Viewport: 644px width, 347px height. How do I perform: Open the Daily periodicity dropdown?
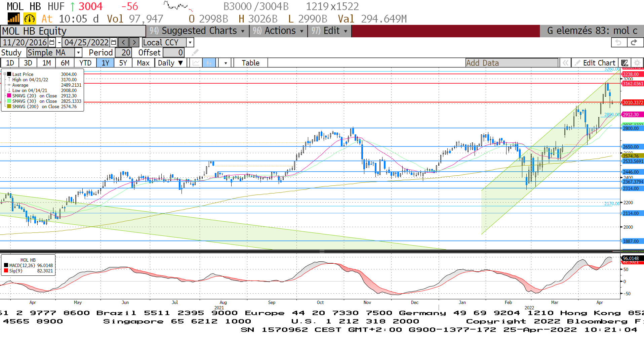[x=170, y=63]
